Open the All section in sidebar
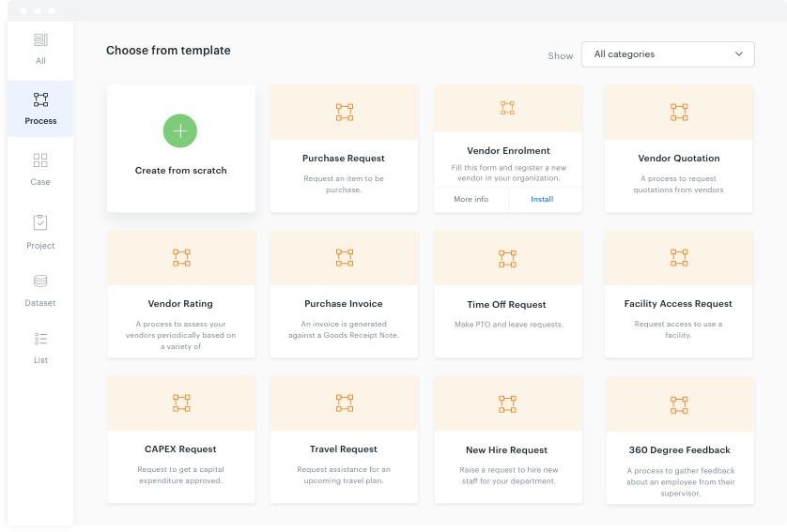787x532 pixels. click(x=40, y=49)
